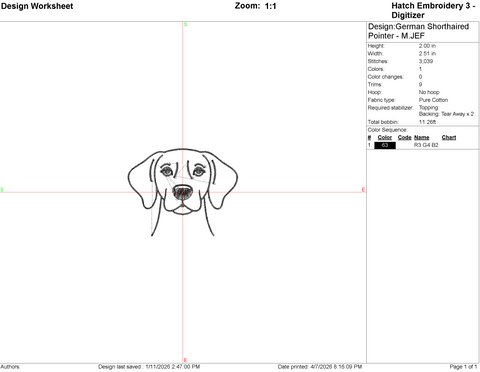Click the 'Required stabilizer:' label
This screenshot has width=480, height=372.
(x=390, y=108)
